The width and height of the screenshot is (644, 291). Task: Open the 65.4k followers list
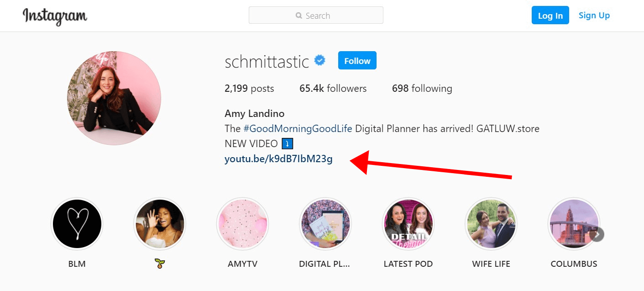pyautogui.click(x=333, y=89)
